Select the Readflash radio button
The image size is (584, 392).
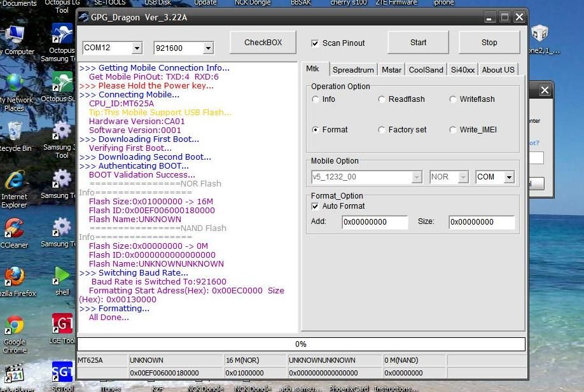[x=382, y=99]
